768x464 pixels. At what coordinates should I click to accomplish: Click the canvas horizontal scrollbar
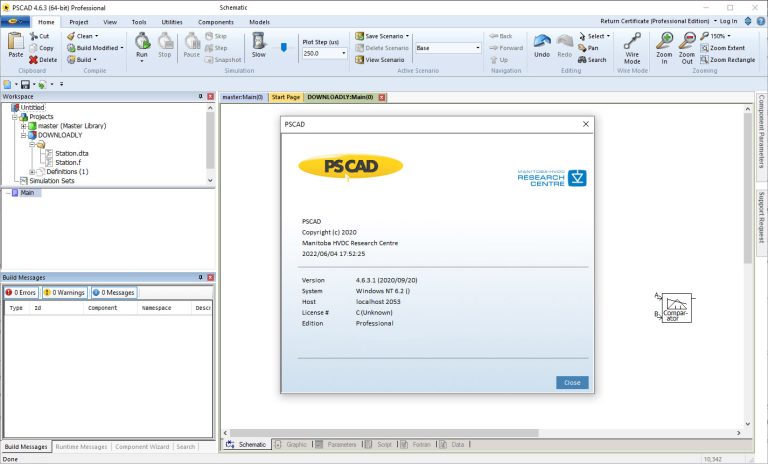coord(384,433)
